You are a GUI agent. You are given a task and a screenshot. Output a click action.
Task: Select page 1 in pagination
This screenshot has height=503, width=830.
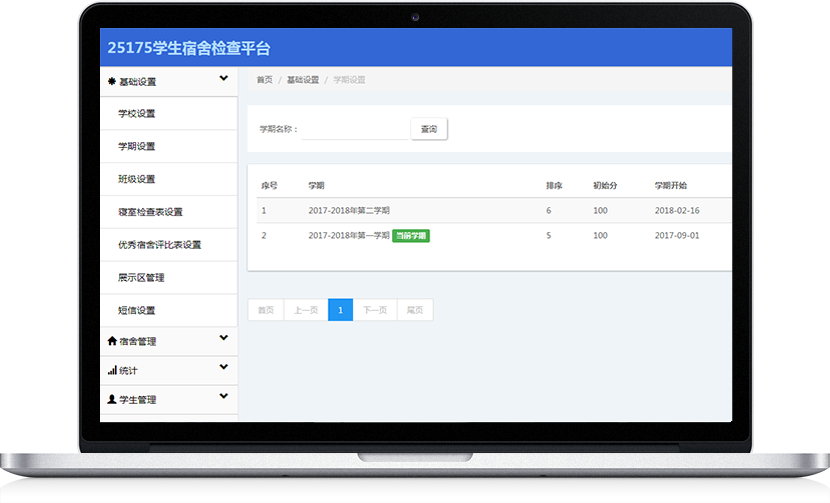[x=340, y=311]
